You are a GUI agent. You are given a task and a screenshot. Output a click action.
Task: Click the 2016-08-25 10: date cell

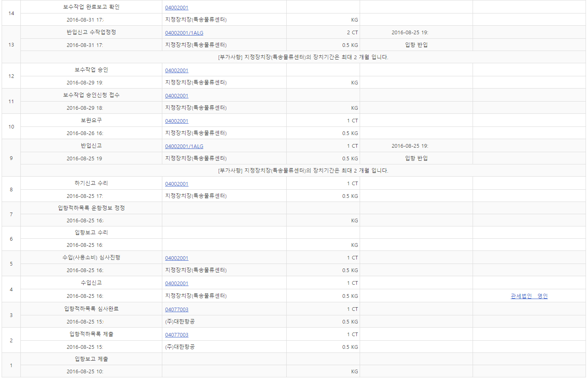pos(85,372)
